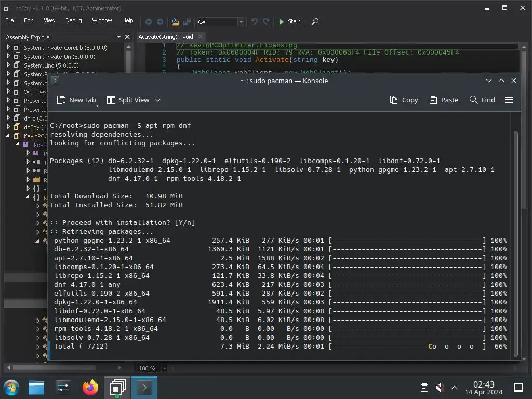Viewport: 532px width, 399px height.
Task: Open dnSpy search magnifier icon
Action: click(x=315, y=22)
